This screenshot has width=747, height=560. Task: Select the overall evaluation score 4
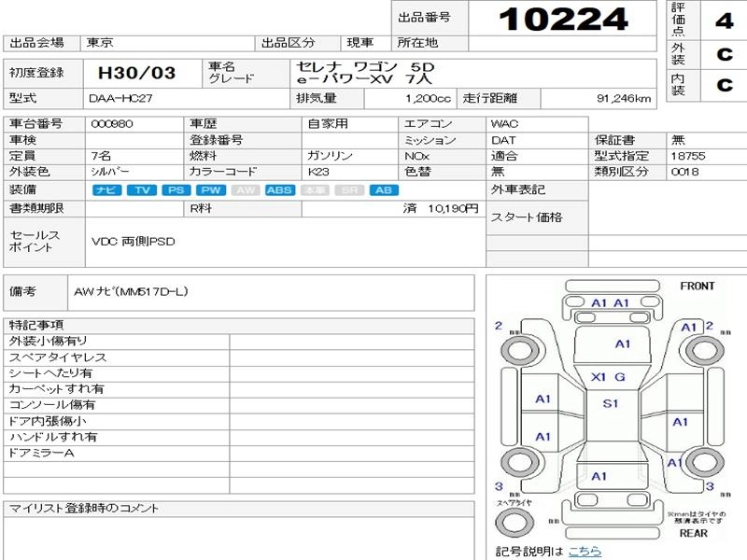pos(725,21)
